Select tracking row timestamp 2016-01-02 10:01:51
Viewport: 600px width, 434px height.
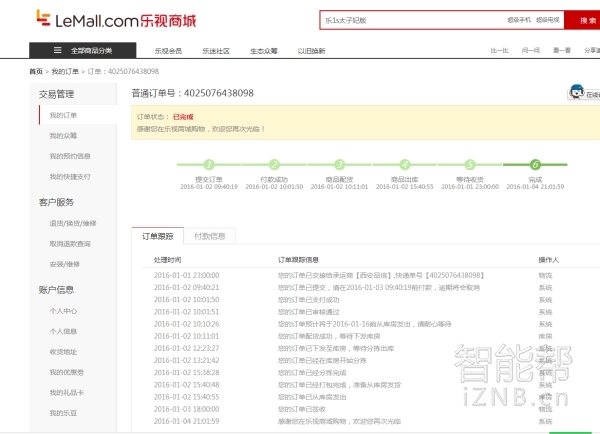187,312
